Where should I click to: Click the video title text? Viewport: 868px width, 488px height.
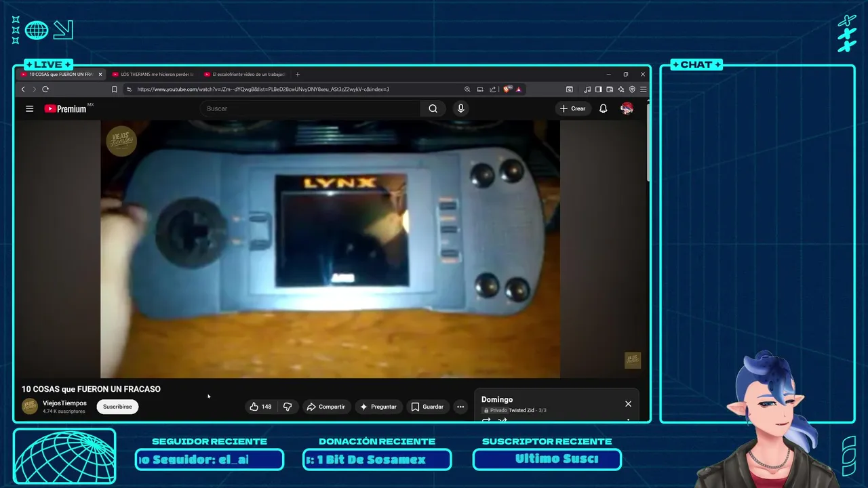[x=91, y=389]
